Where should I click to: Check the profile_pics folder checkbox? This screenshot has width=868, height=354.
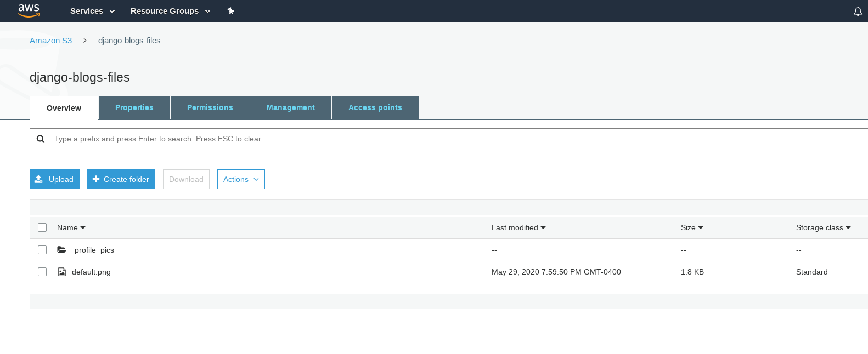(x=42, y=250)
